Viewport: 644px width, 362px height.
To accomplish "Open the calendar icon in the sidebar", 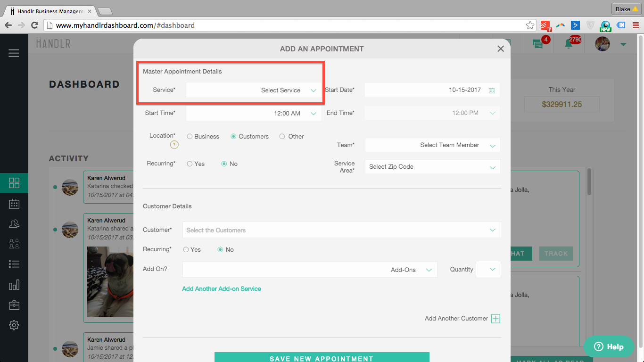I will 14,204.
